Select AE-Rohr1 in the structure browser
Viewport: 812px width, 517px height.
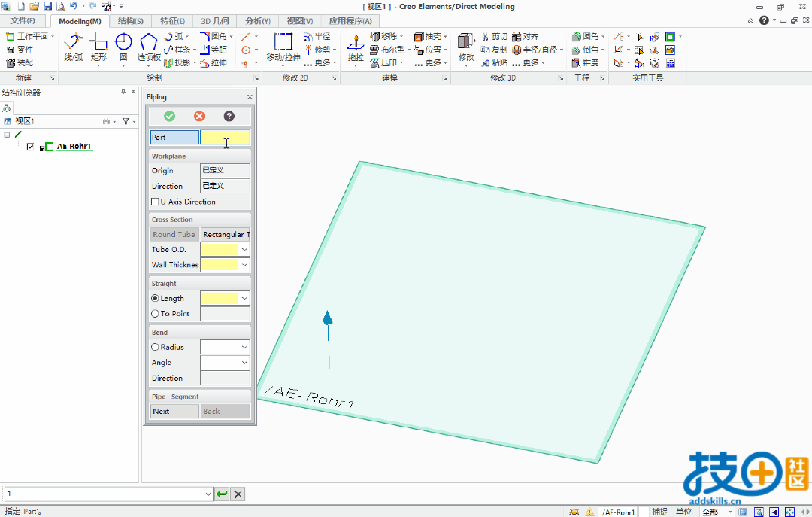tap(74, 147)
